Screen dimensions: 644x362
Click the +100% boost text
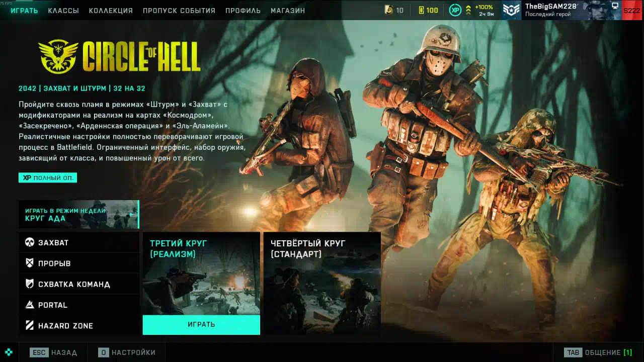coord(484,7)
